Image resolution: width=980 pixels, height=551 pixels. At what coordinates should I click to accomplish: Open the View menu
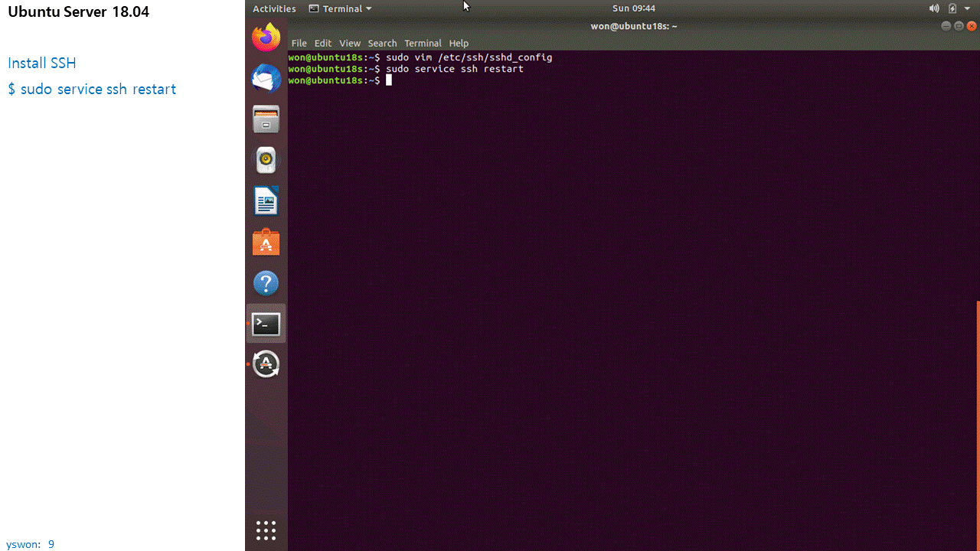tap(350, 43)
